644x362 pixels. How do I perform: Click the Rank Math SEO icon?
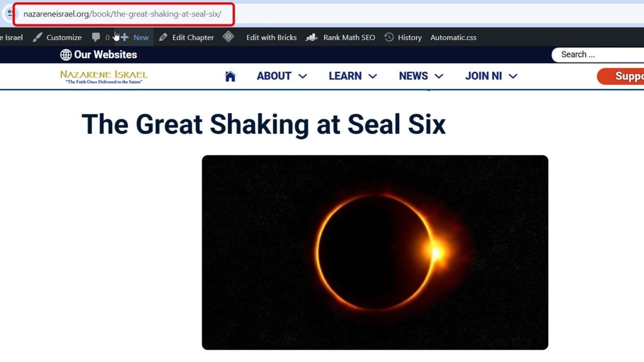coord(311,37)
